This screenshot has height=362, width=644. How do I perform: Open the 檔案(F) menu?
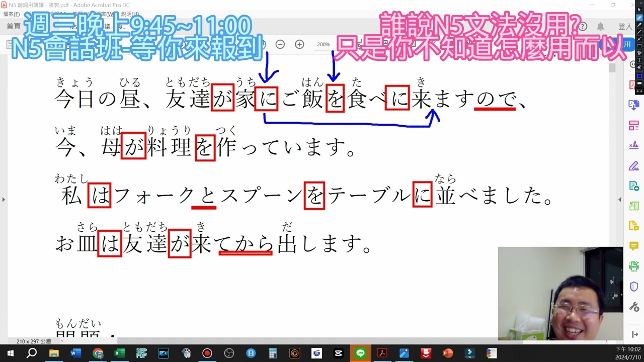coord(12,14)
